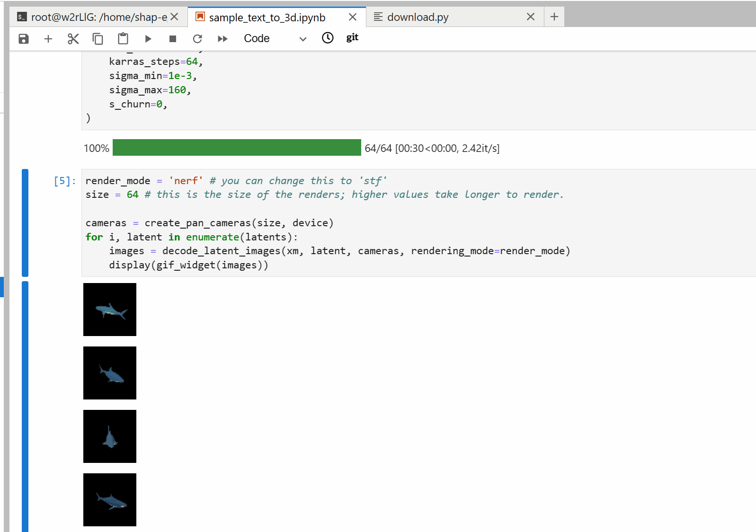
Task: Click the clock icon in toolbar
Action: point(328,38)
